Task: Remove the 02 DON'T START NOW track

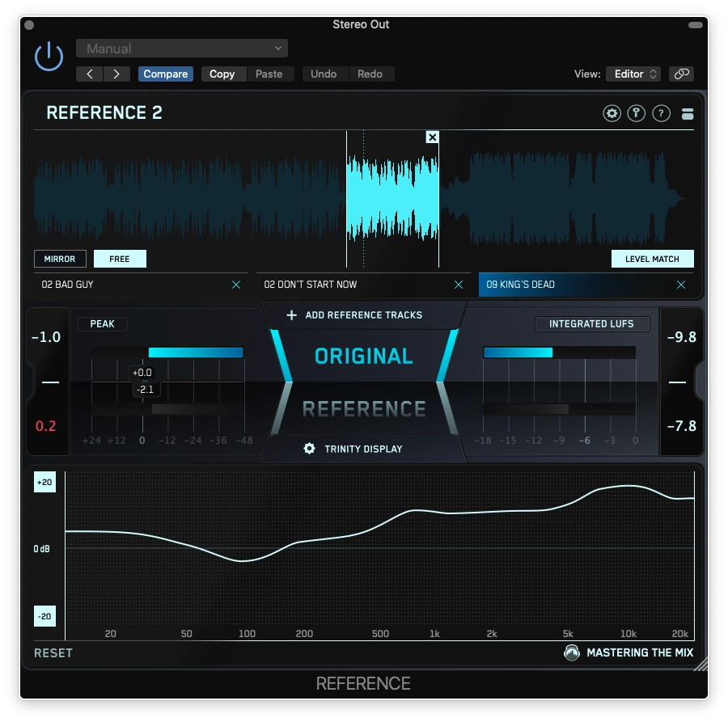Action: click(x=459, y=285)
